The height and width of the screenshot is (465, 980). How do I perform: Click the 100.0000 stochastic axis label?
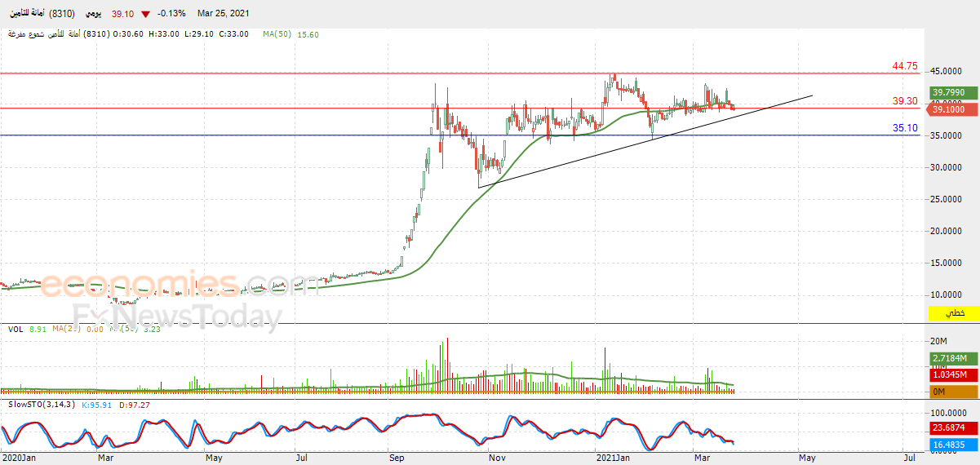coord(948,413)
